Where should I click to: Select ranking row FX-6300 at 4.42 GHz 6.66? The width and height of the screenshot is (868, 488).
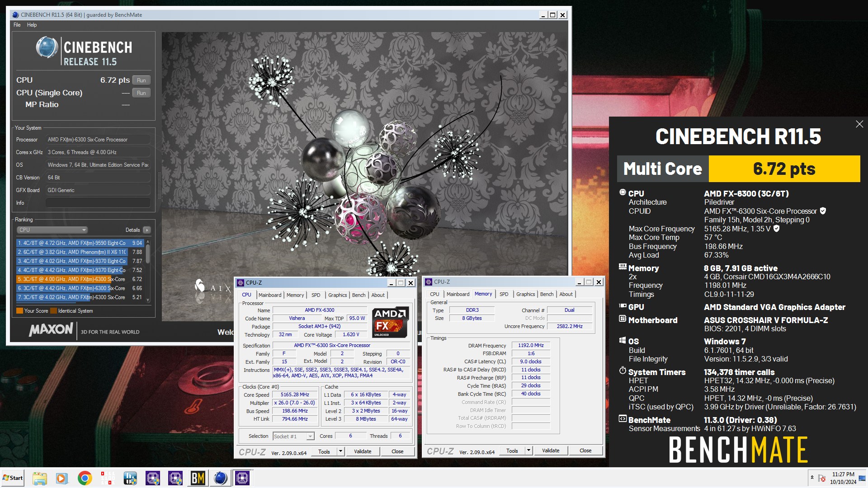[80, 288]
